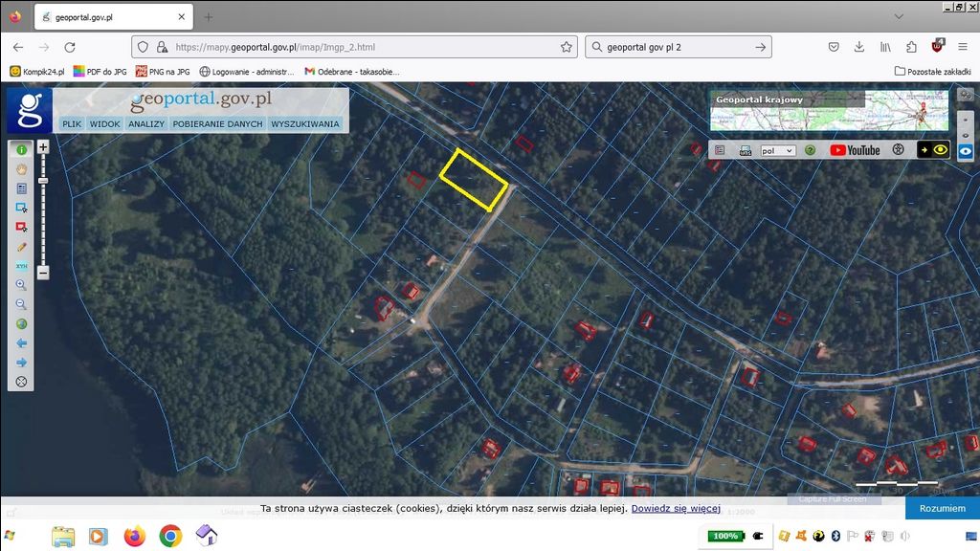The width and height of the screenshot is (980, 551).
Task: Click the pencil drawing tool
Action: click(x=21, y=246)
